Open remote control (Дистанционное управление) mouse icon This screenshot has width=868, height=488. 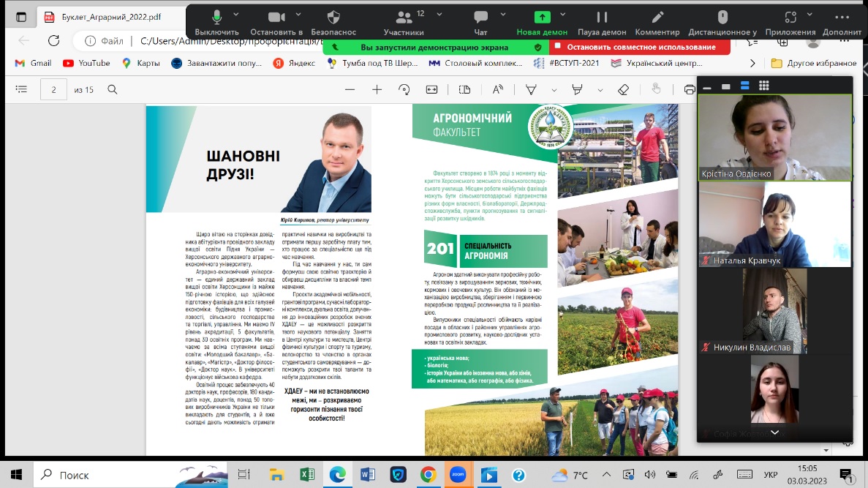click(722, 23)
